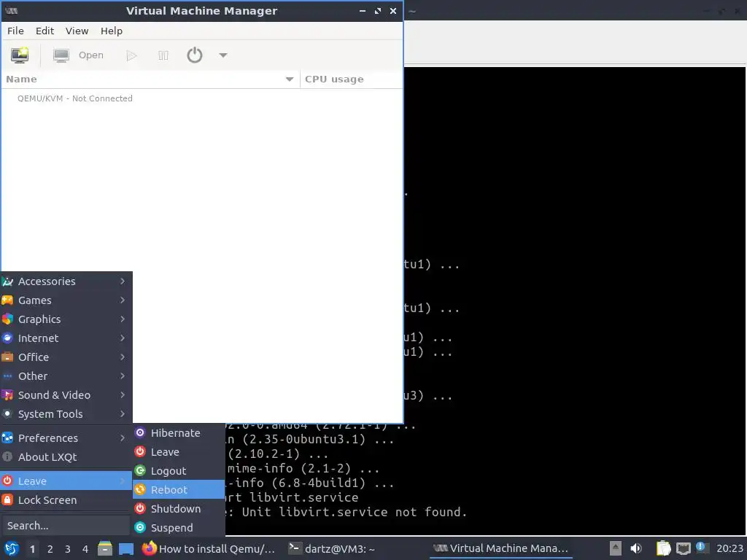Launch the file manager from the panel
Screen dimensions: 747x560
(x=105, y=548)
